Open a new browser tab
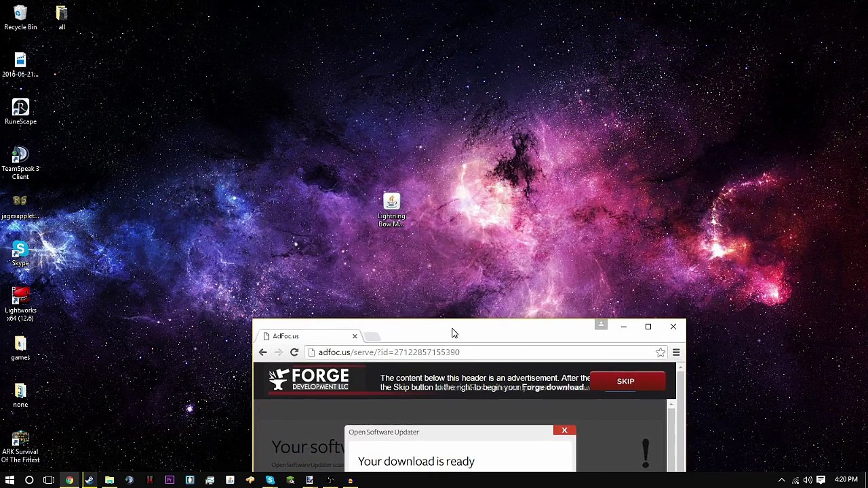This screenshot has width=868, height=488. tap(372, 336)
